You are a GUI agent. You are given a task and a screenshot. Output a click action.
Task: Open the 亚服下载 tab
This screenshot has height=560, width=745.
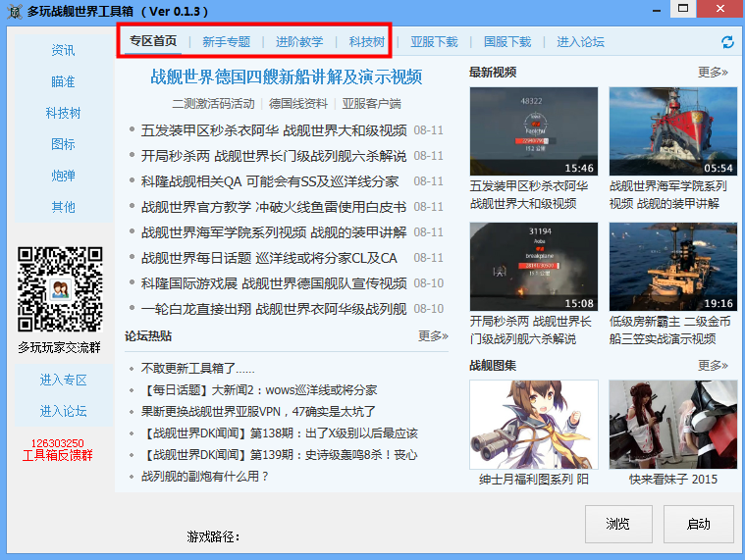point(434,42)
